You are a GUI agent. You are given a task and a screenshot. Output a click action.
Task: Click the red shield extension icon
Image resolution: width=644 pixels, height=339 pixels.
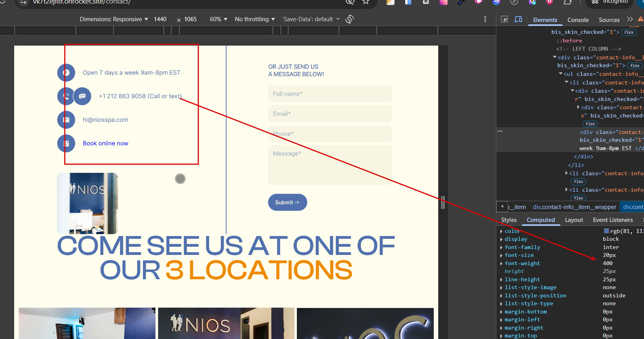click(x=549, y=2)
